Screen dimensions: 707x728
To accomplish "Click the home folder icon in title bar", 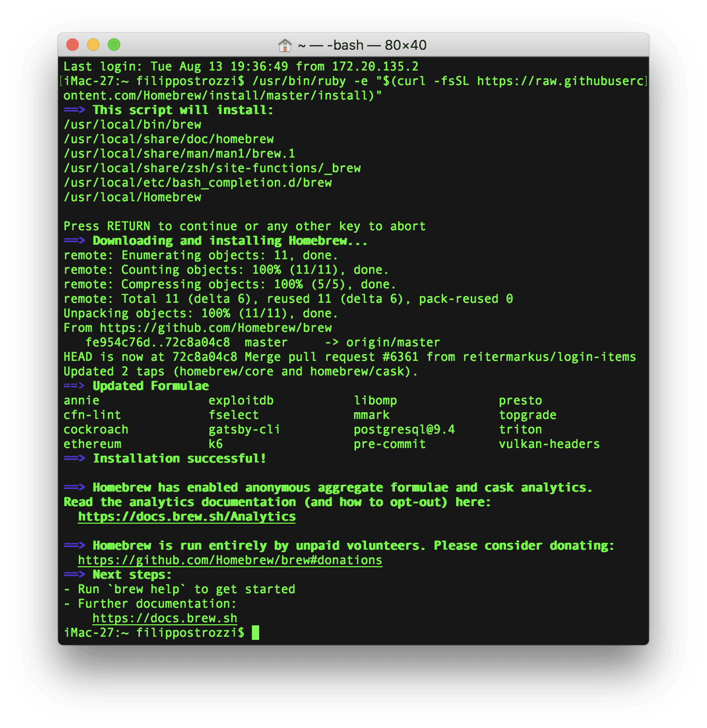I will click(x=285, y=45).
